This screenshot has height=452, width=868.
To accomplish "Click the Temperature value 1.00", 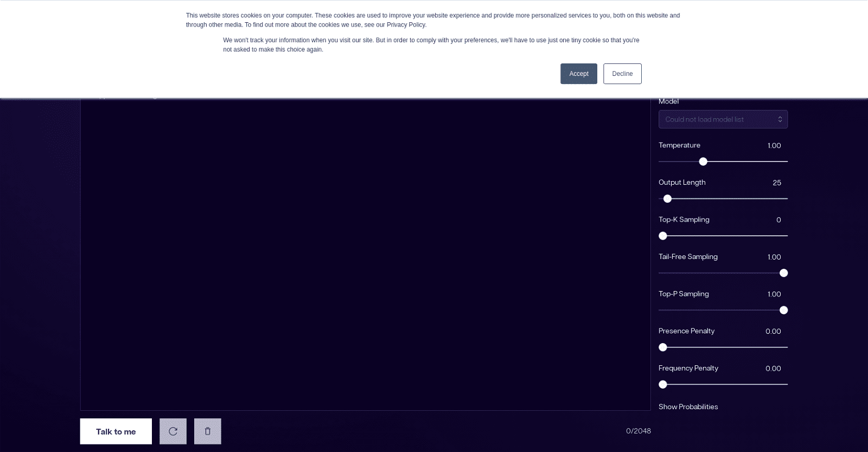I will pyautogui.click(x=774, y=146).
